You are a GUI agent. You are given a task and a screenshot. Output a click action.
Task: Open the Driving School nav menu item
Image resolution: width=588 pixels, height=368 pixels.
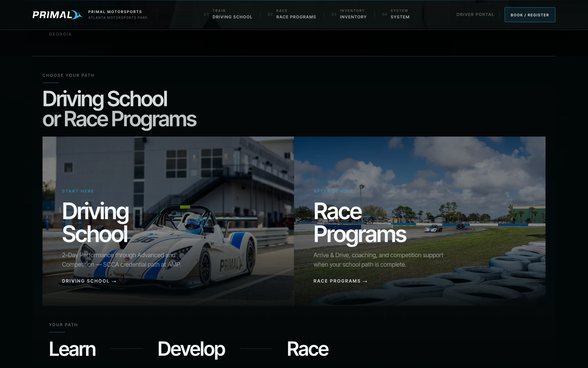(x=232, y=14)
